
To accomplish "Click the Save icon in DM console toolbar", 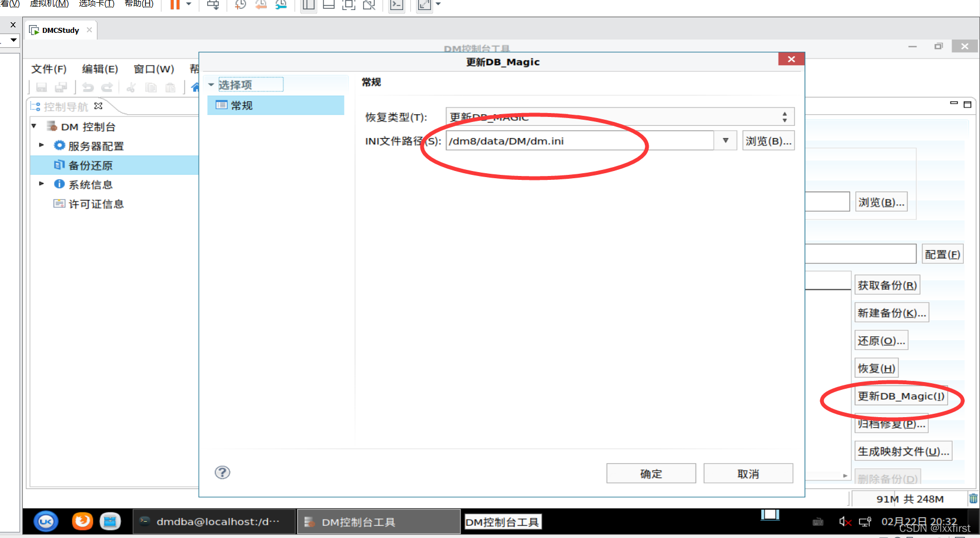I will tap(42, 87).
